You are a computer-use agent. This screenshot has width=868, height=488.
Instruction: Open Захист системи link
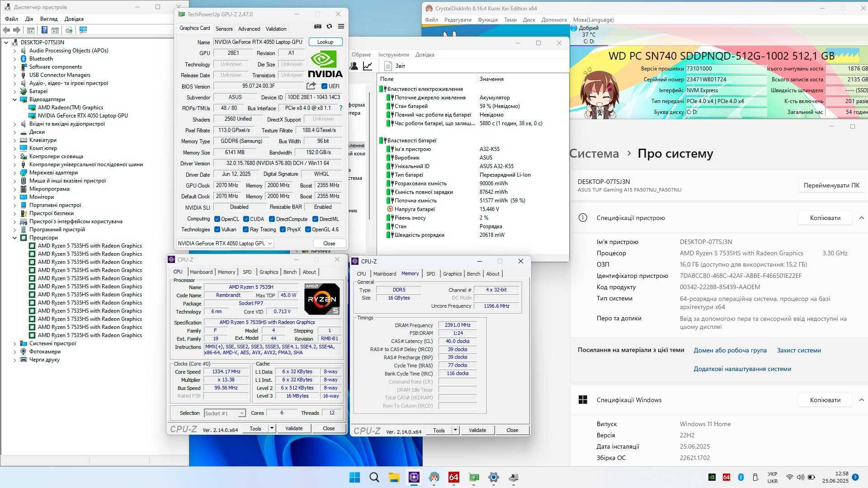point(799,351)
